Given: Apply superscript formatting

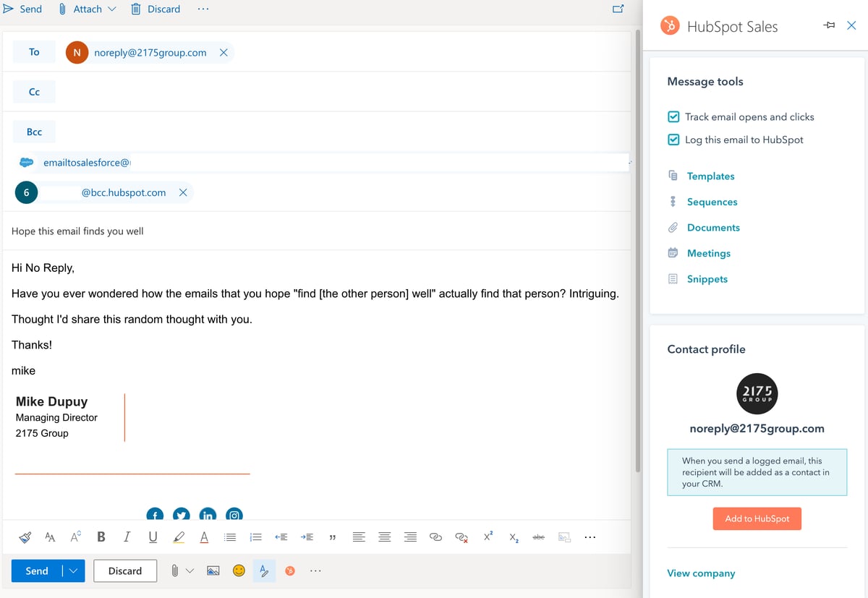Looking at the screenshot, I should pyautogui.click(x=488, y=536).
